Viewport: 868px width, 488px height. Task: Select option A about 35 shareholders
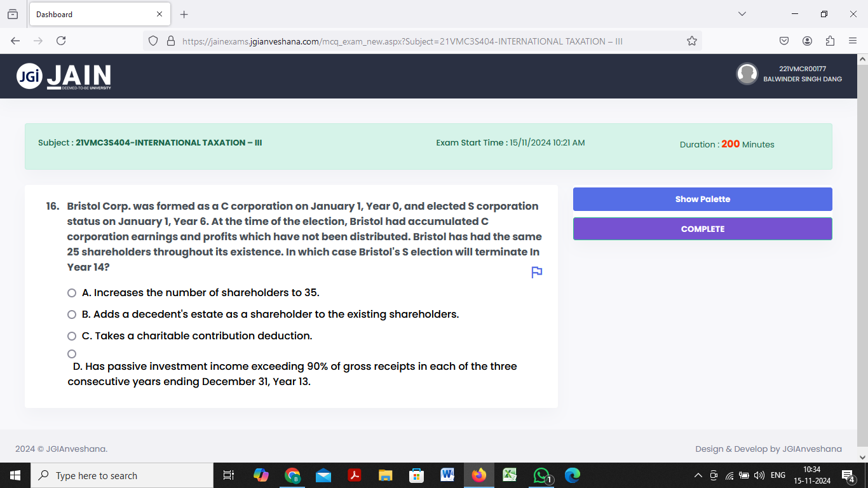(x=71, y=293)
